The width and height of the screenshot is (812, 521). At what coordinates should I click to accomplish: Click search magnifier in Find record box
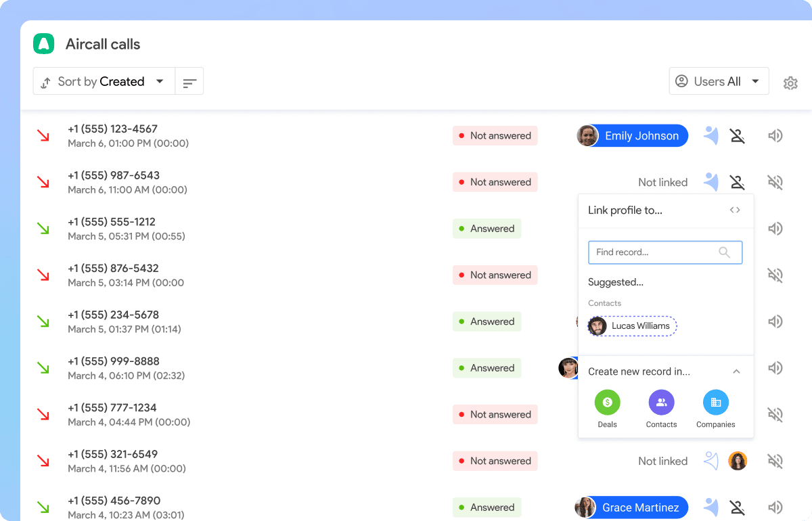pos(724,252)
